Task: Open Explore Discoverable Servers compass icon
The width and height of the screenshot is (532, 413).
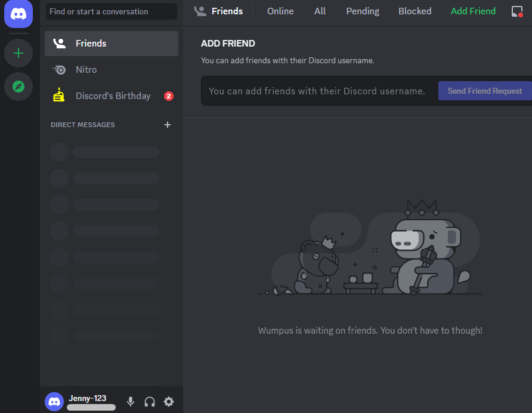Action: [x=18, y=87]
